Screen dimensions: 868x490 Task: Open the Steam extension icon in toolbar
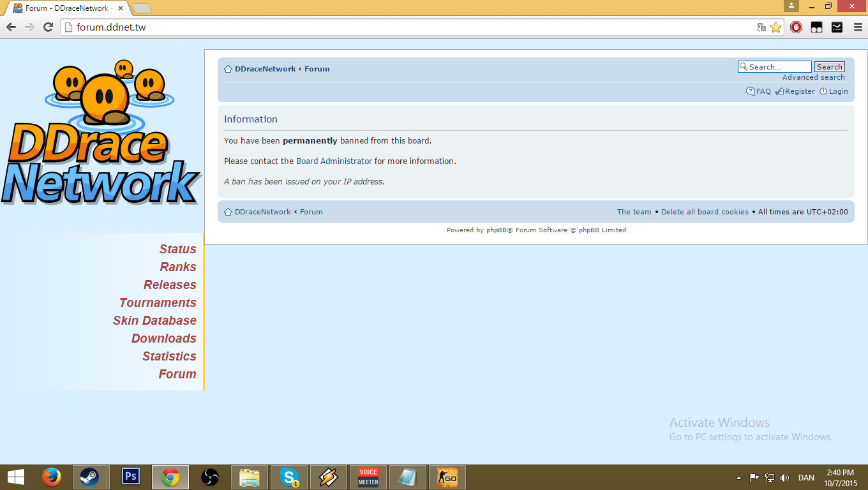click(x=837, y=27)
